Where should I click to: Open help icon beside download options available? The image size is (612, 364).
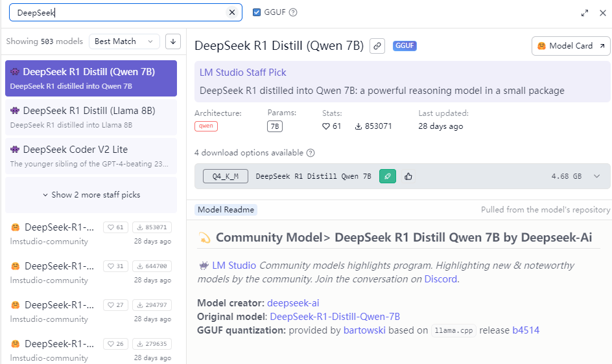[311, 153]
